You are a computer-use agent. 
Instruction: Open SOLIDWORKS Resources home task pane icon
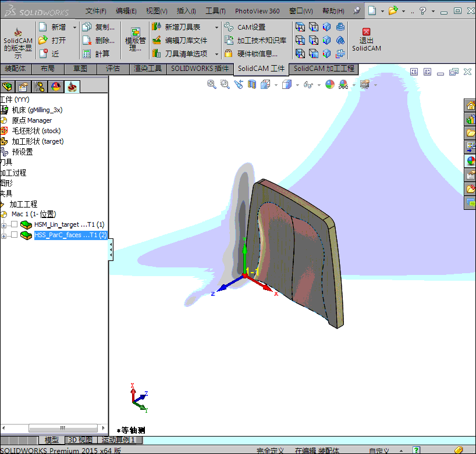(470, 106)
